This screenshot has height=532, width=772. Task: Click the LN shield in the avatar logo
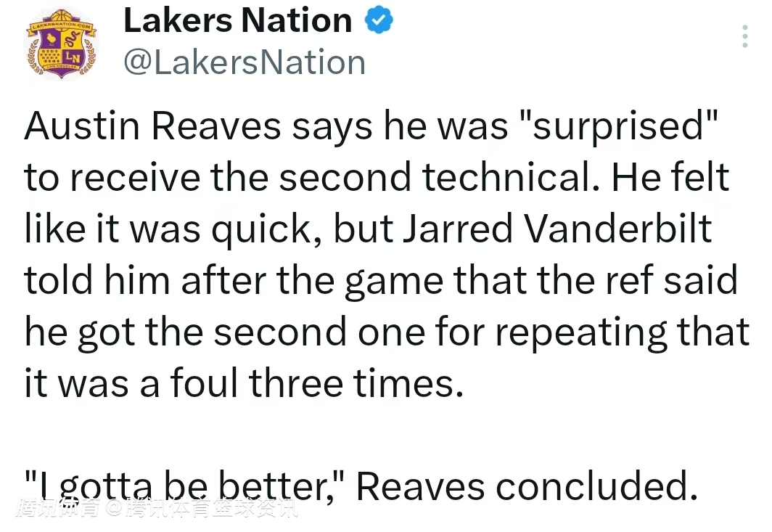(x=71, y=56)
